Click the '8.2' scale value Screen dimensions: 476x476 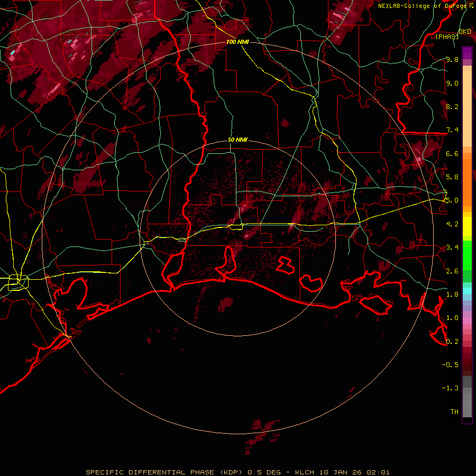tap(452, 106)
